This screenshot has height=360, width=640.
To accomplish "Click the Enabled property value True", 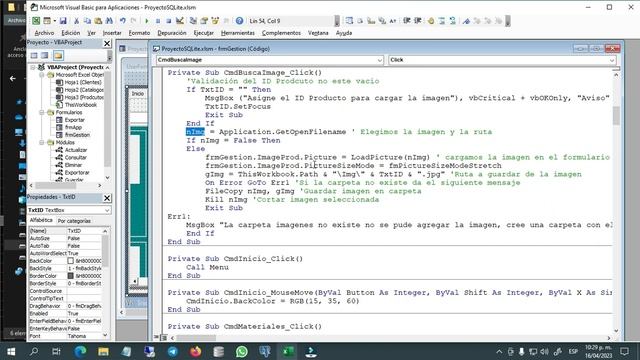I will tap(84, 313).
